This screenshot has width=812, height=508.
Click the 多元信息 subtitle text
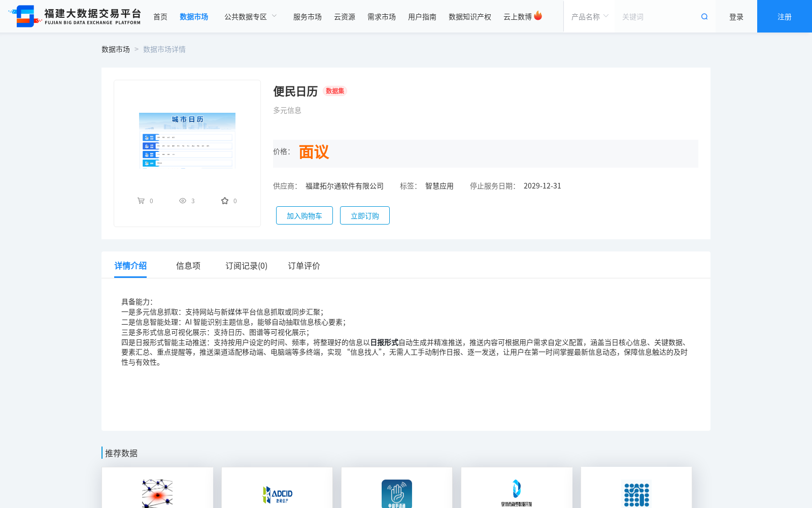pyautogui.click(x=287, y=110)
